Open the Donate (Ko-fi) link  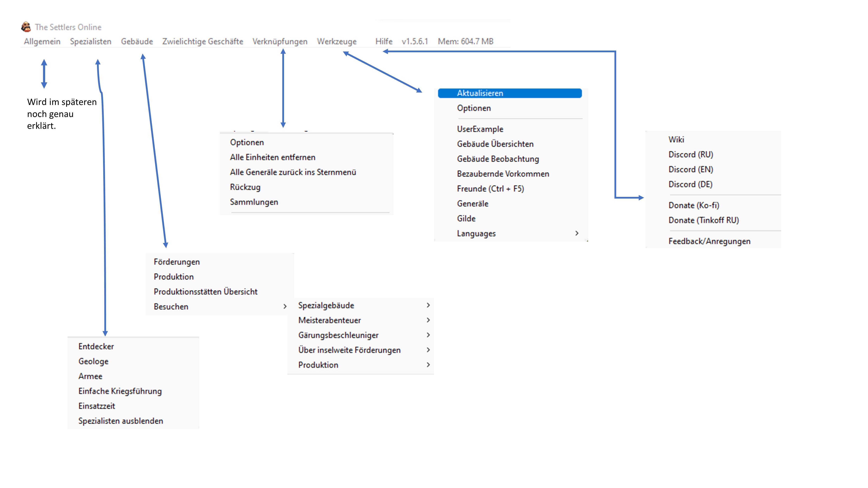694,205
